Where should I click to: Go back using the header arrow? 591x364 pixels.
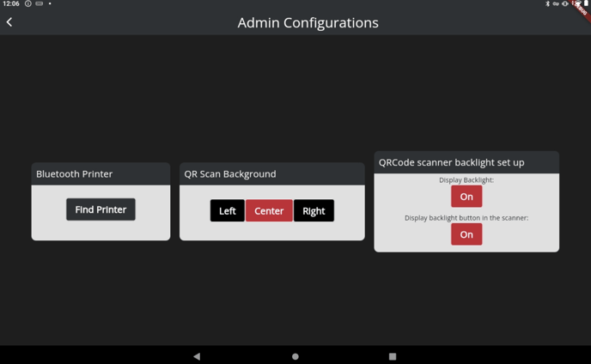pyautogui.click(x=9, y=22)
